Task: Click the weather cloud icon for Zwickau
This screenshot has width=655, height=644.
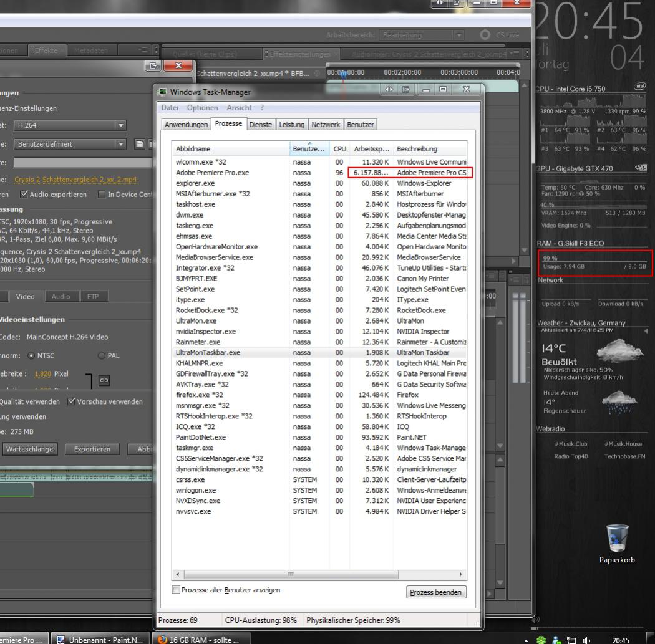Action: [619, 350]
